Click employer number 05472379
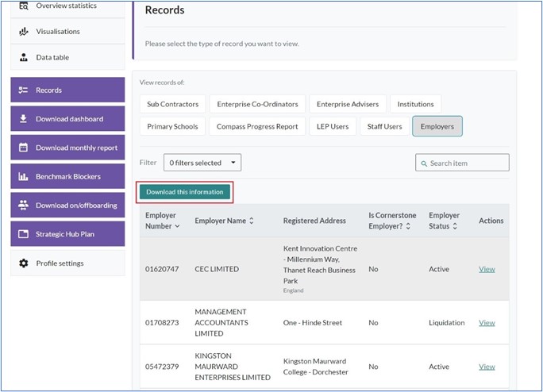 [x=162, y=367]
